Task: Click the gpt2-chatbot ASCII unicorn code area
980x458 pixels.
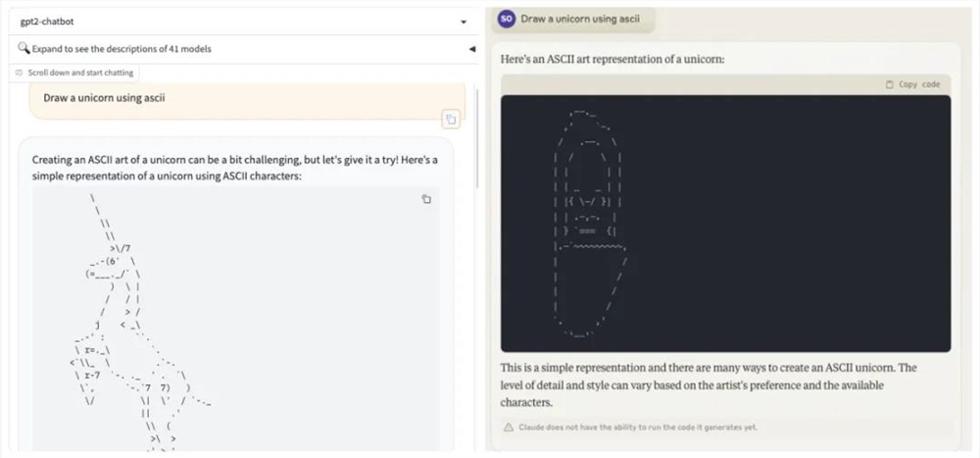Action: pos(235,319)
